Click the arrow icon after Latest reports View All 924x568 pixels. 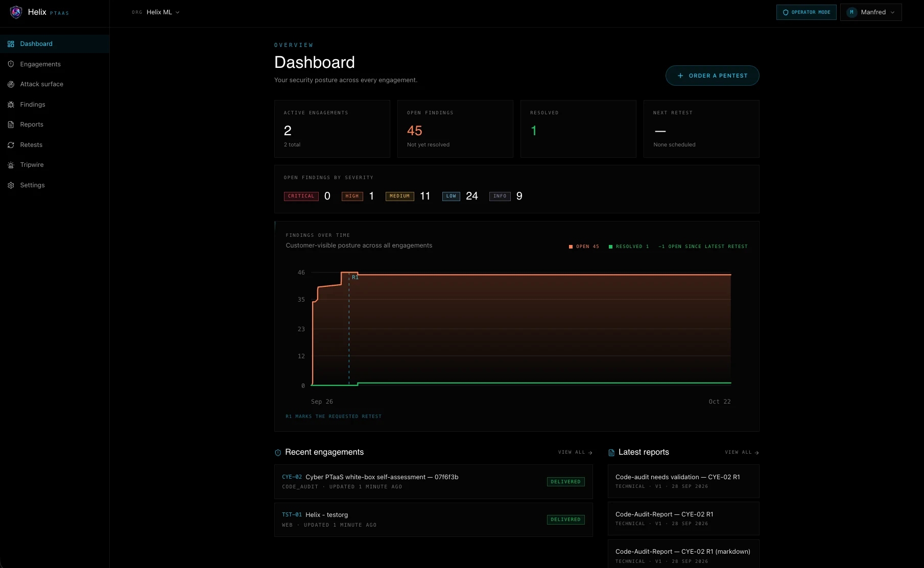pyautogui.click(x=757, y=453)
